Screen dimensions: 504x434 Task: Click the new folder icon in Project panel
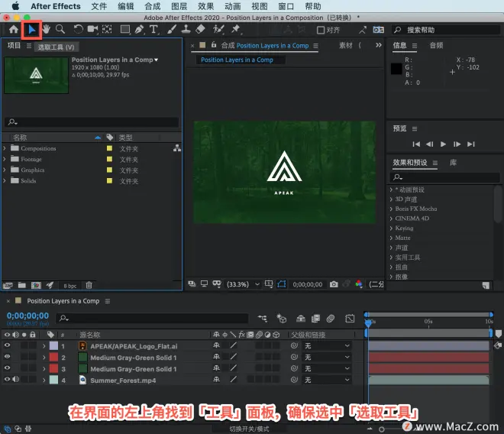click(22, 285)
